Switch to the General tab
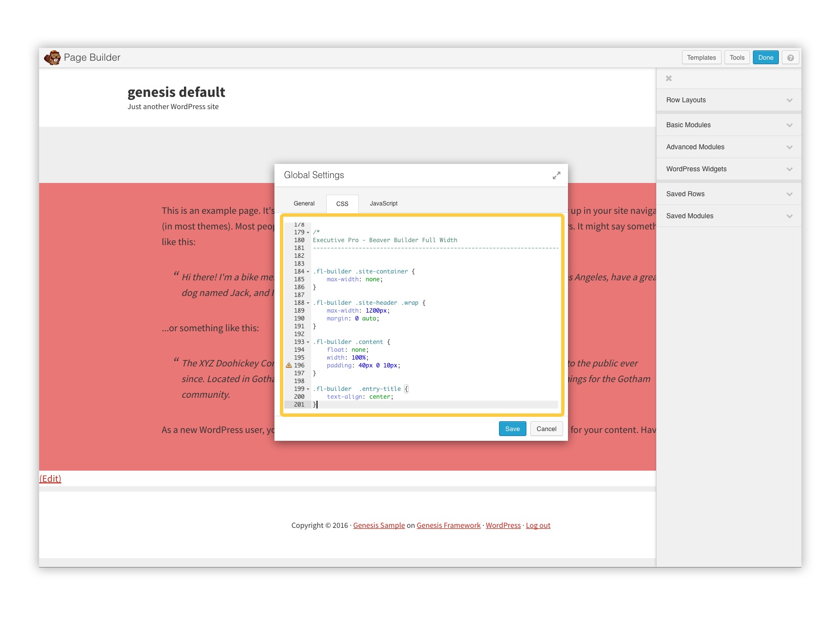840x636 pixels. (x=304, y=204)
